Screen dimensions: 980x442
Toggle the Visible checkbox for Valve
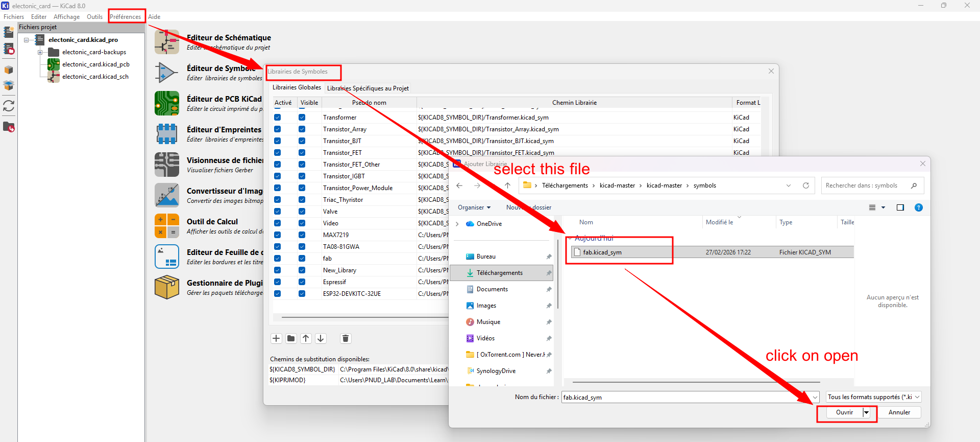pyautogui.click(x=302, y=212)
